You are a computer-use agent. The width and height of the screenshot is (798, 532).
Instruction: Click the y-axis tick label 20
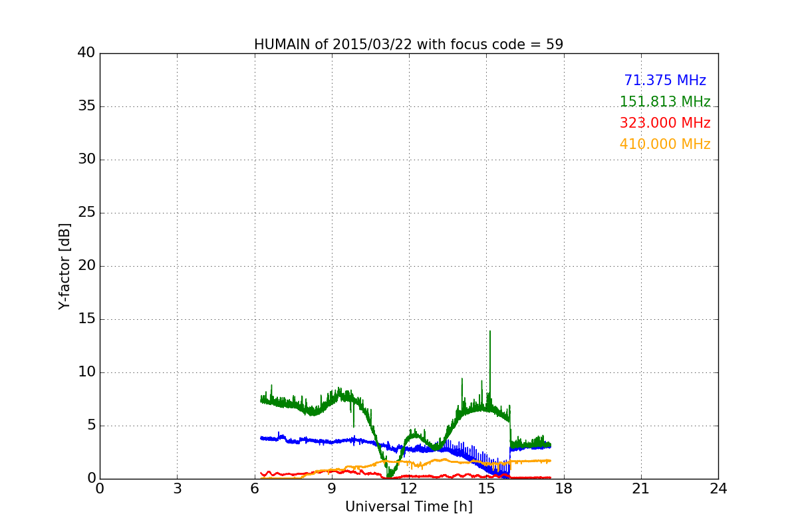(x=86, y=266)
